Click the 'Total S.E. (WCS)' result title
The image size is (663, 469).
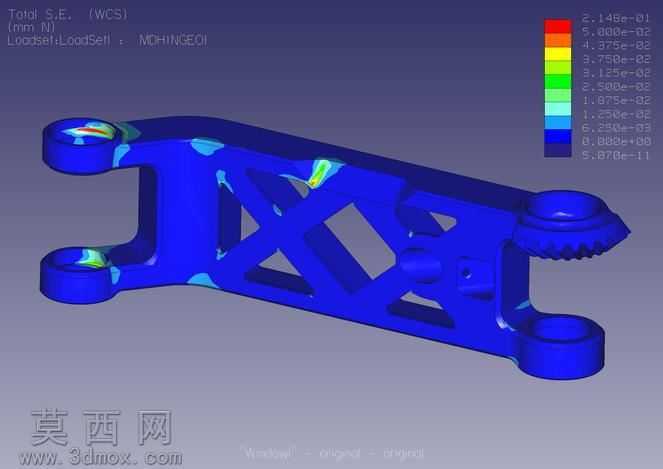pos(68,15)
